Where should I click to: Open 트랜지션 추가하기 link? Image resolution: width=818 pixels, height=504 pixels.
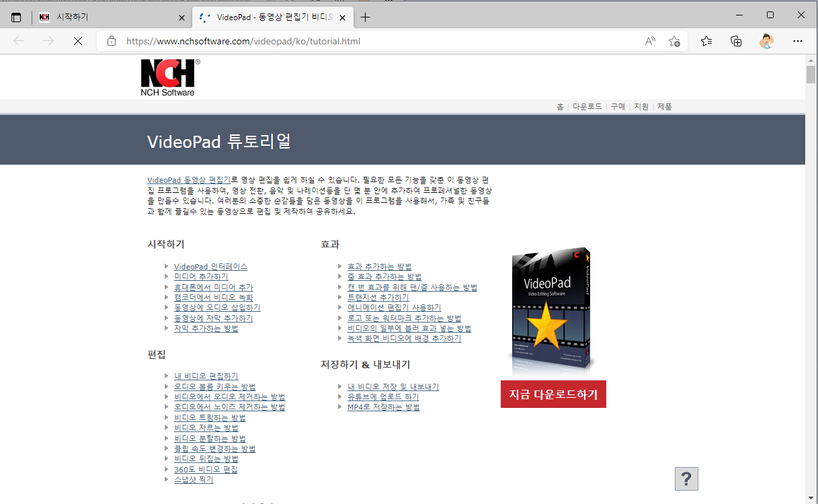[378, 297]
